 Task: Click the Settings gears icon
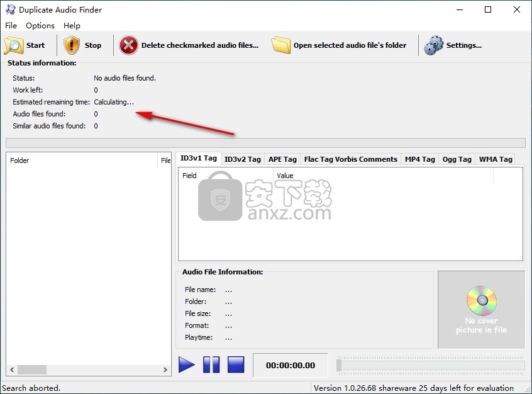click(x=434, y=45)
